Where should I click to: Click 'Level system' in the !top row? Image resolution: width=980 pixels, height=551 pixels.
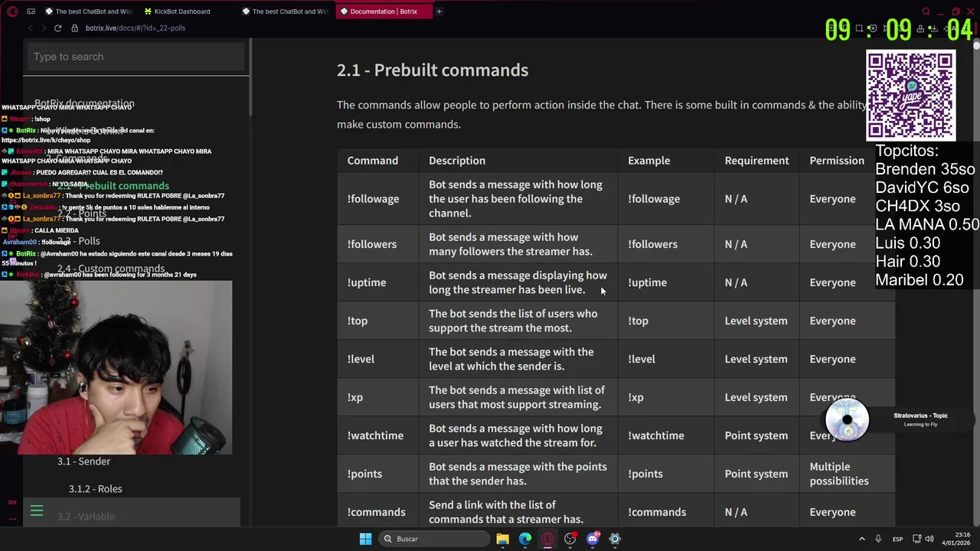[756, 321]
